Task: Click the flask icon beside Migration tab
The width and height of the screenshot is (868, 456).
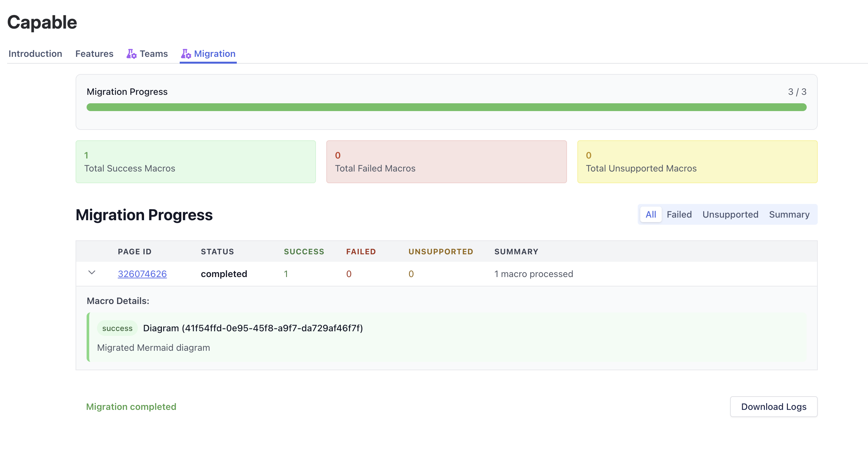Action: tap(186, 54)
